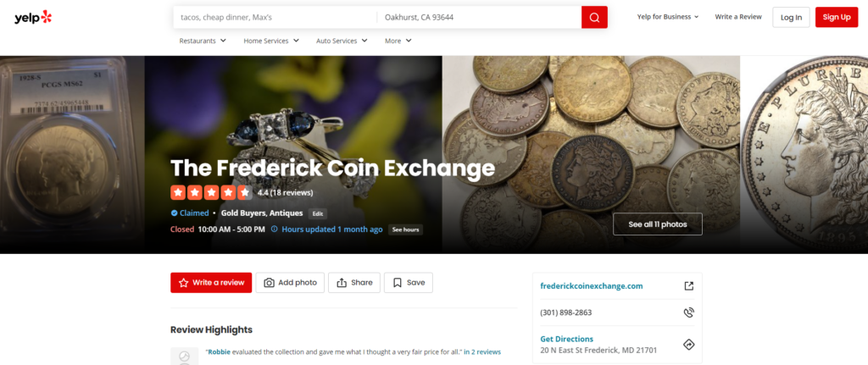Click the phone number (301) 898-2863
868x365 pixels.
(565, 312)
